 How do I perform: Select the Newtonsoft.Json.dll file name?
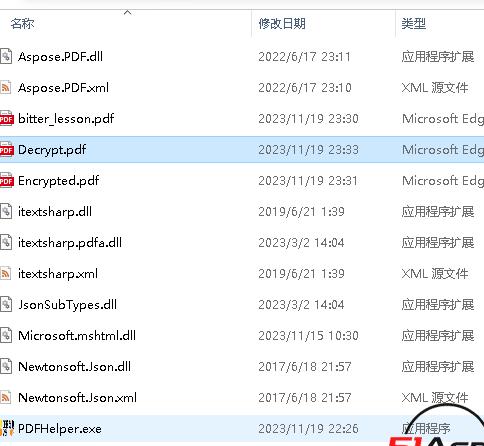pyautogui.click(x=74, y=367)
